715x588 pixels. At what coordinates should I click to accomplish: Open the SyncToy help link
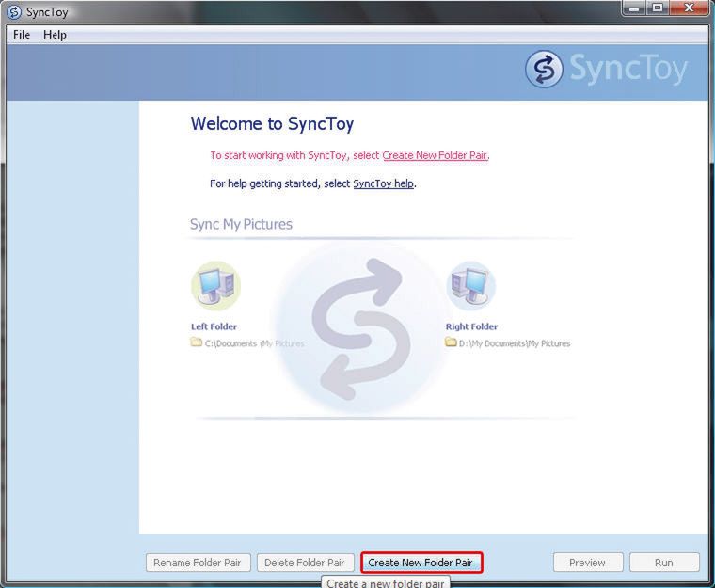click(384, 183)
